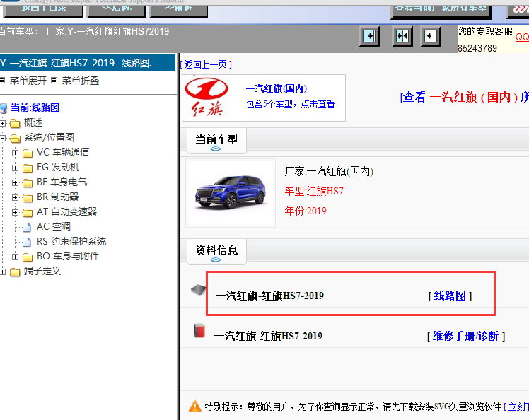Image resolution: width=529 pixels, height=420 pixels.
Task: Click the first panel layout icon
Action: coord(369,36)
